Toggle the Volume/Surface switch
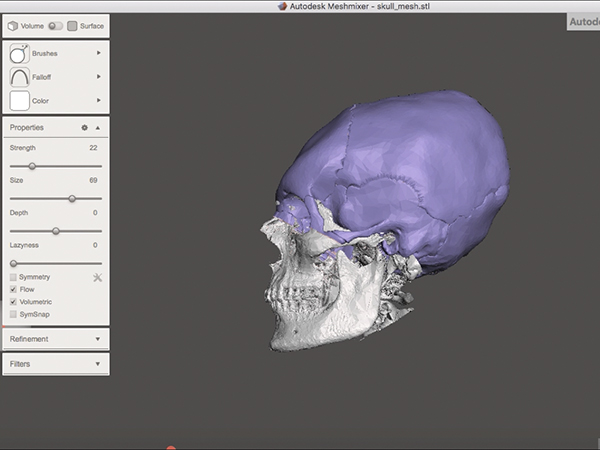The image size is (600, 450). pos(54,25)
